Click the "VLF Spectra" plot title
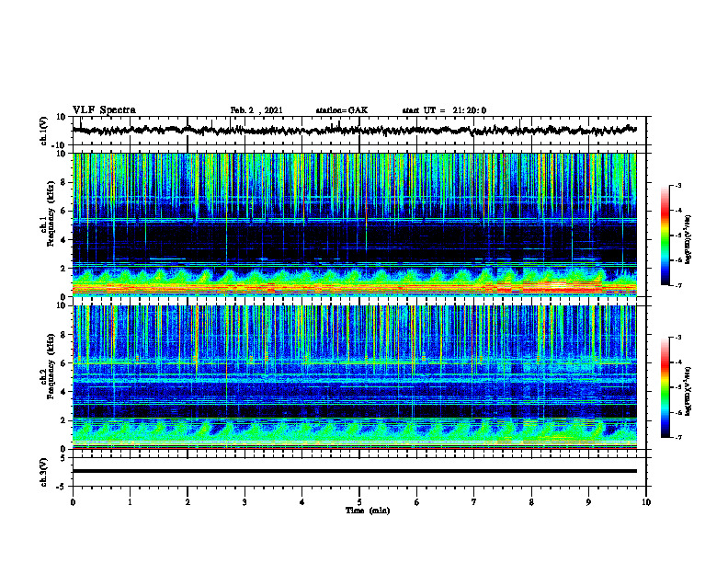The image size is (728, 563). click(104, 110)
